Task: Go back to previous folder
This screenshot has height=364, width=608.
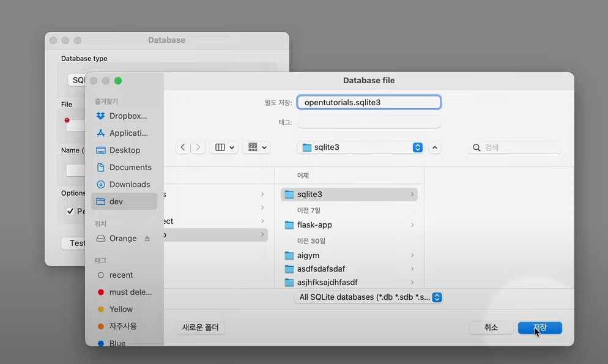Action: (183, 147)
